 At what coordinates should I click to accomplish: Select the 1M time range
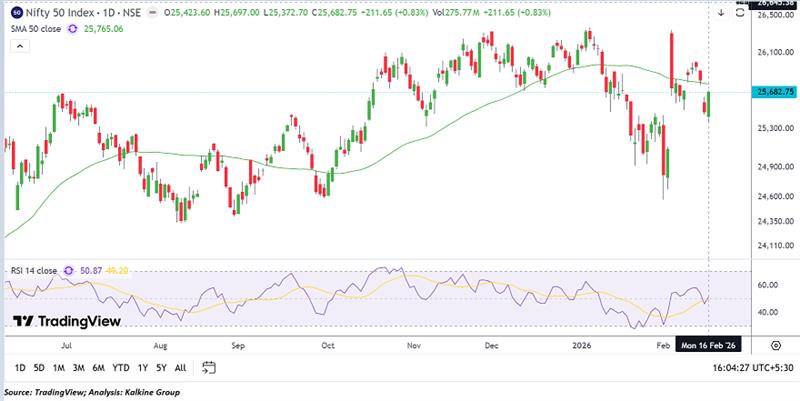point(60,368)
